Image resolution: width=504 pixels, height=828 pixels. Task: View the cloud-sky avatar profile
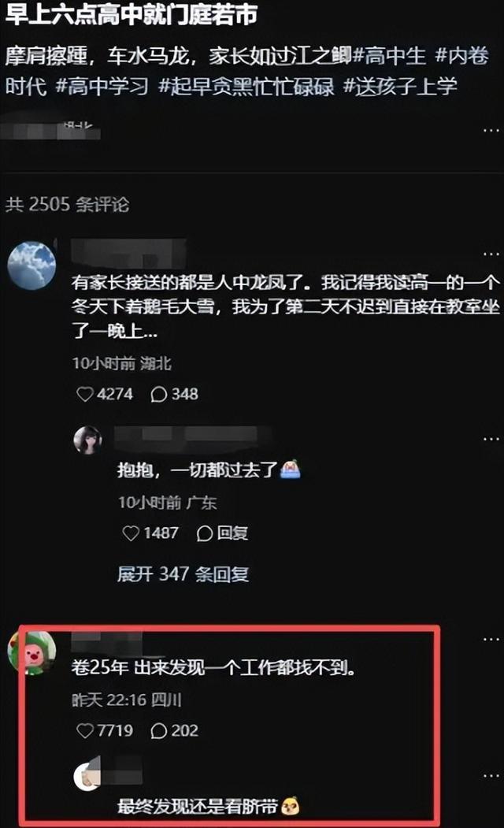(31, 265)
